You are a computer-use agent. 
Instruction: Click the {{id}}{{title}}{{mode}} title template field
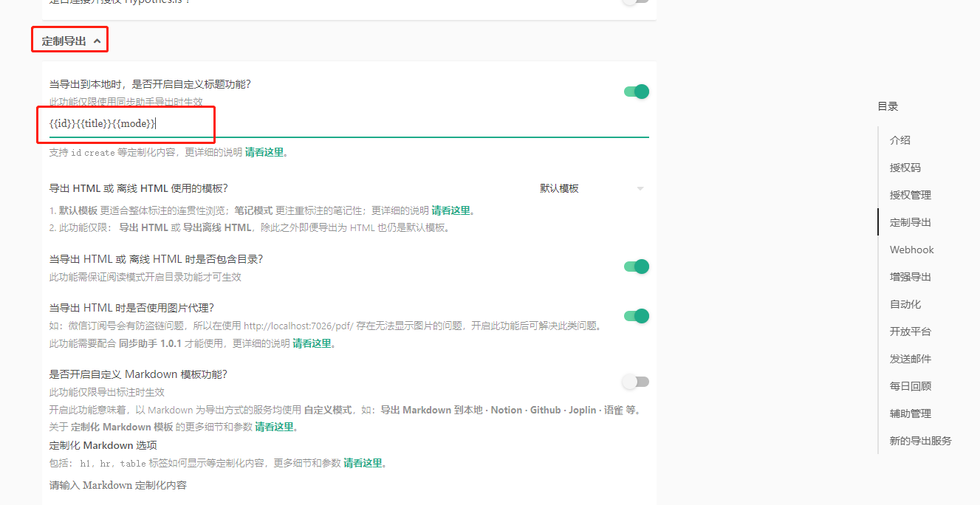tap(349, 123)
